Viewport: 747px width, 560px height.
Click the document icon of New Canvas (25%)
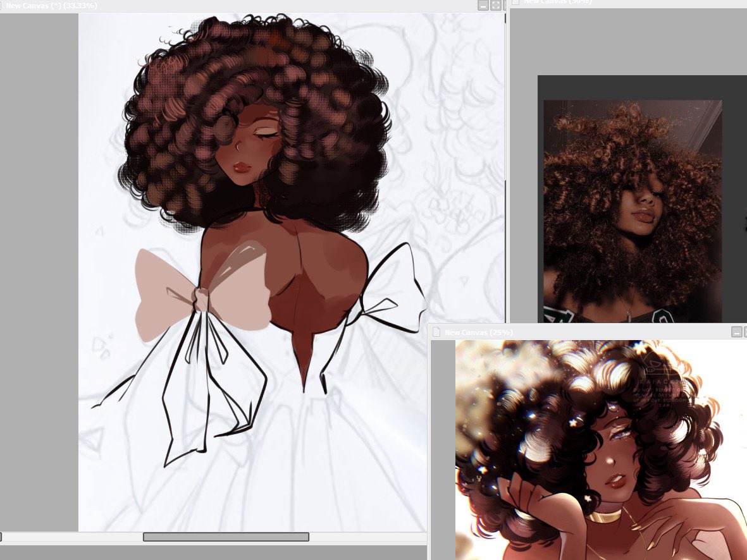tap(436, 332)
